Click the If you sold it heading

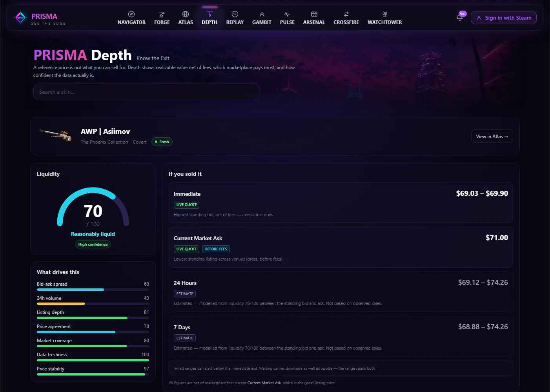coord(185,174)
